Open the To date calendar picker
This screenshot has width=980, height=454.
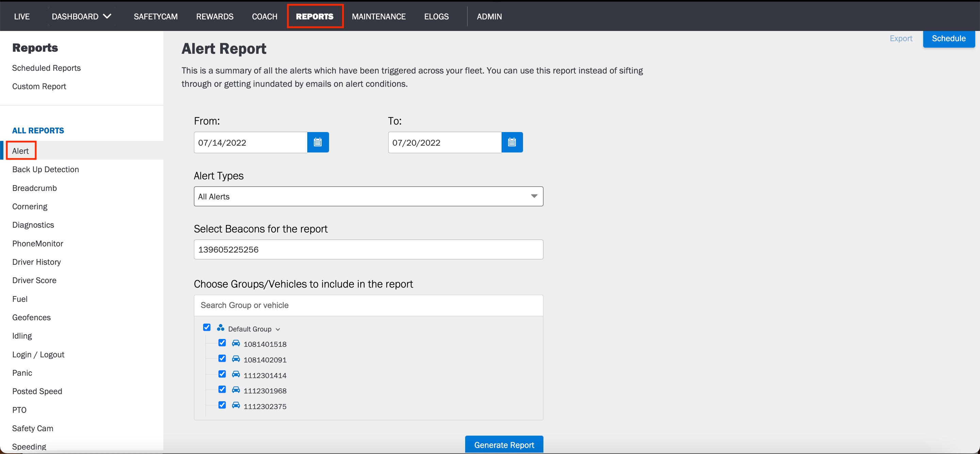(x=512, y=142)
